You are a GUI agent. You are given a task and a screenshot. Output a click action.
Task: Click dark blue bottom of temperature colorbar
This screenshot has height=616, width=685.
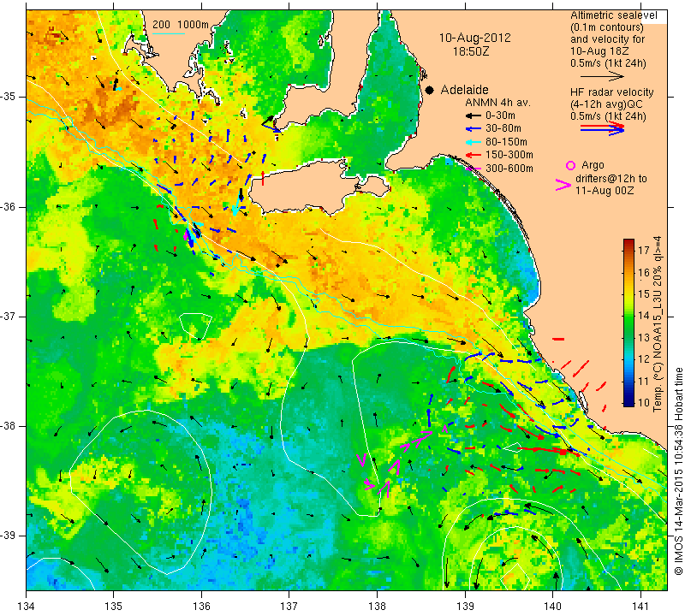628,402
